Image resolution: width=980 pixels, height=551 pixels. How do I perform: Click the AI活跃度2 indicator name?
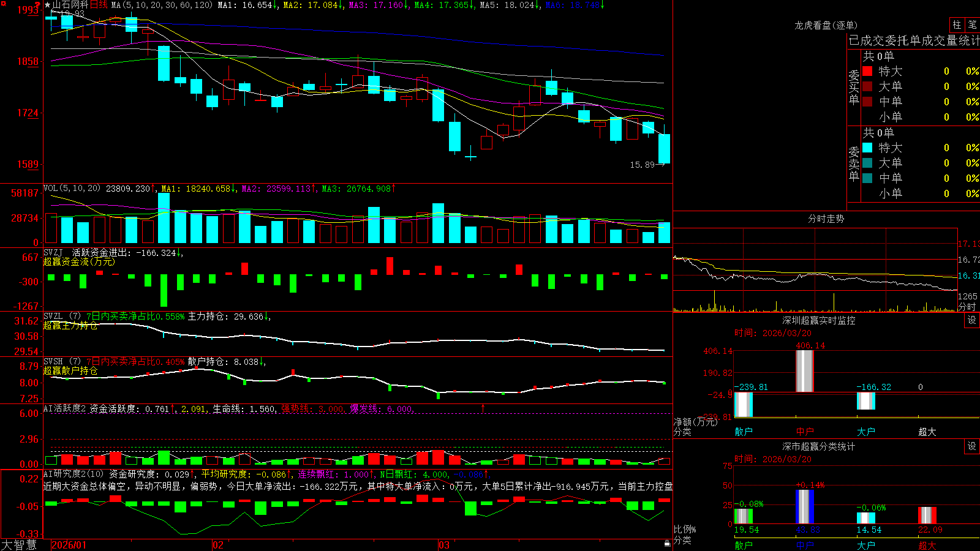point(65,408)
